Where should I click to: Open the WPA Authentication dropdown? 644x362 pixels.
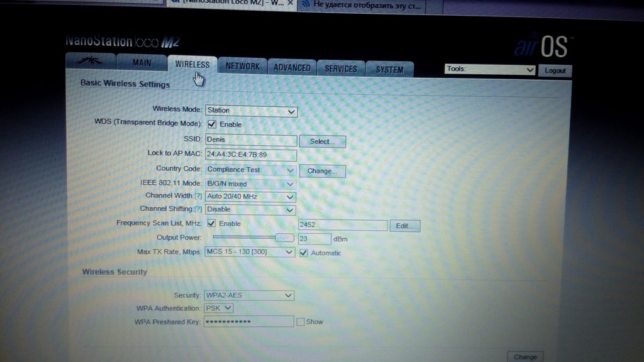218,308
